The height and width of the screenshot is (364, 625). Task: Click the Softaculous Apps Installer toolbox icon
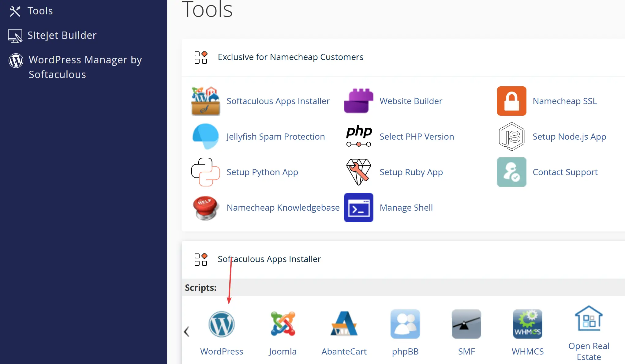tap(206, 101)
